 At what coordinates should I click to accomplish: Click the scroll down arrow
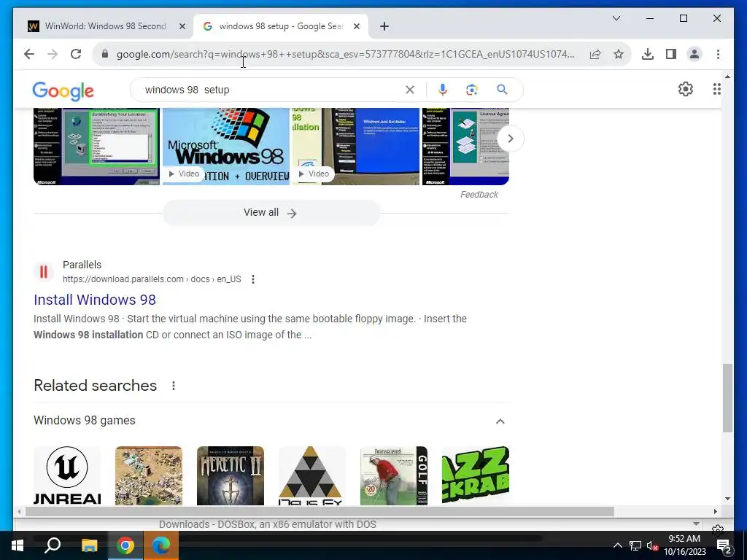pos(727,499)
